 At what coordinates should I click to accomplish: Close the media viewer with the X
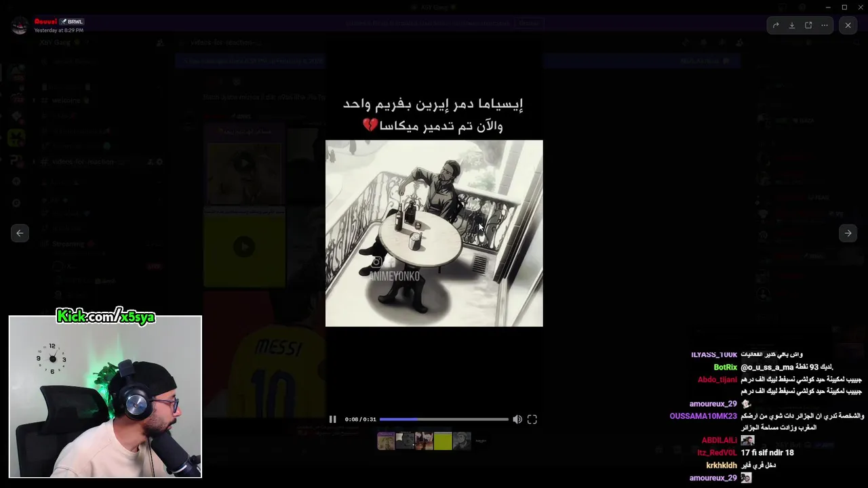click(848, 25)
